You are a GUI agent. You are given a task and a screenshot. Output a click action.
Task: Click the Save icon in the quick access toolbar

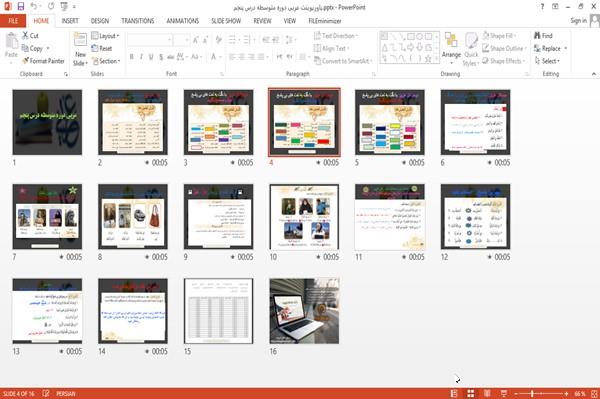point(21,7)
